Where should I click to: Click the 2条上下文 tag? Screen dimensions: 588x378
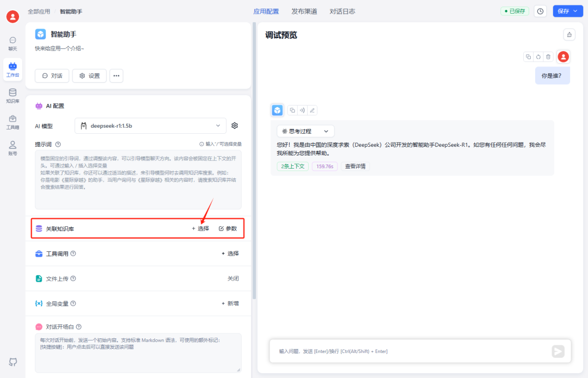[293, 166]
